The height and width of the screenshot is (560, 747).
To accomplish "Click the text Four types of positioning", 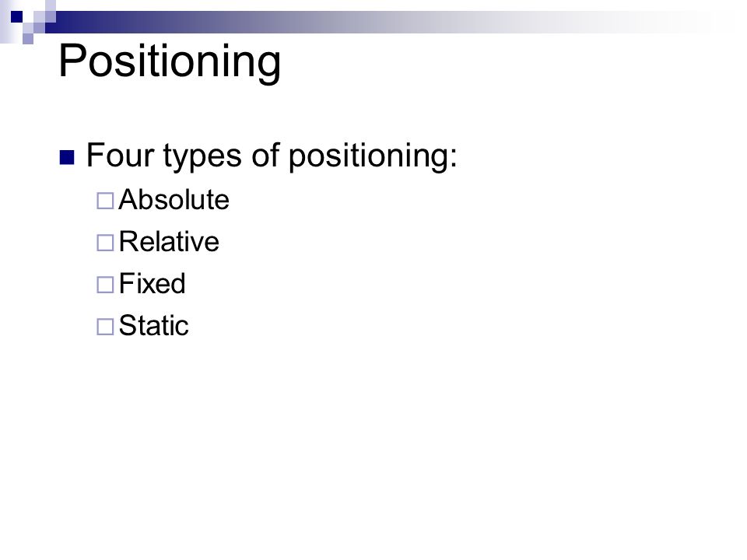I will 272,156.
